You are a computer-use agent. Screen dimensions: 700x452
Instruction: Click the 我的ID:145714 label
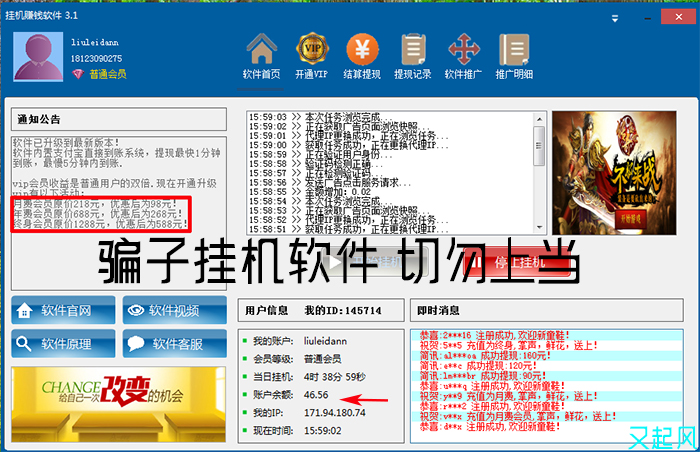coord(343,310)
